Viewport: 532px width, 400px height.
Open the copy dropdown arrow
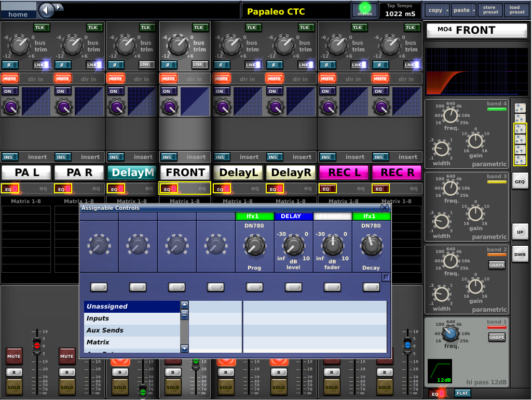(x=446, y=10)
